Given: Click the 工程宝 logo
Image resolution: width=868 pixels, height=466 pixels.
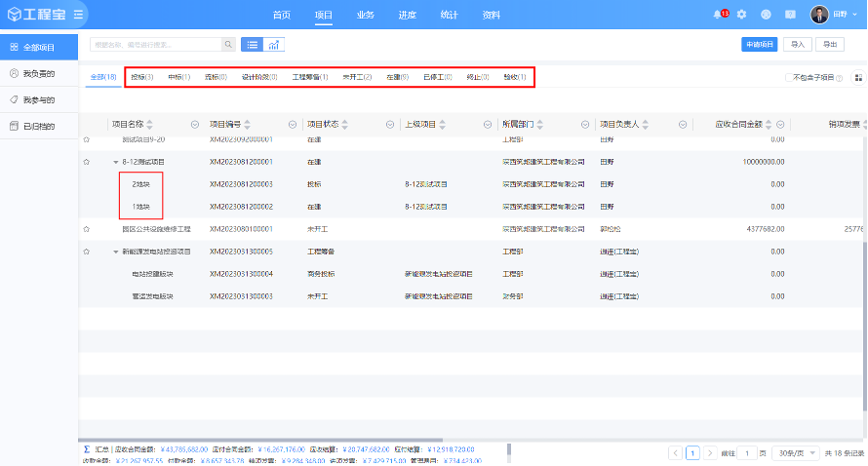Looking at the screenshot, I should click(x=36, y=15).
